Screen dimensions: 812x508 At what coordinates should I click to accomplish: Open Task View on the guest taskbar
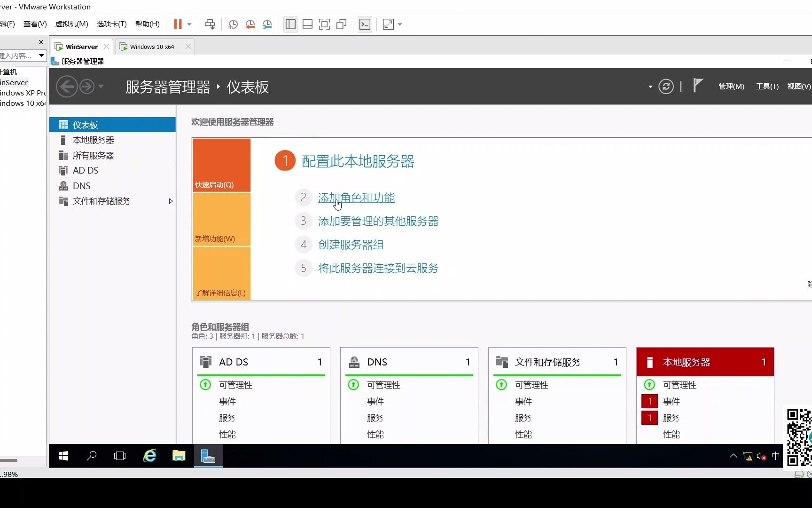pyautogui.click(x=120, y=456)
